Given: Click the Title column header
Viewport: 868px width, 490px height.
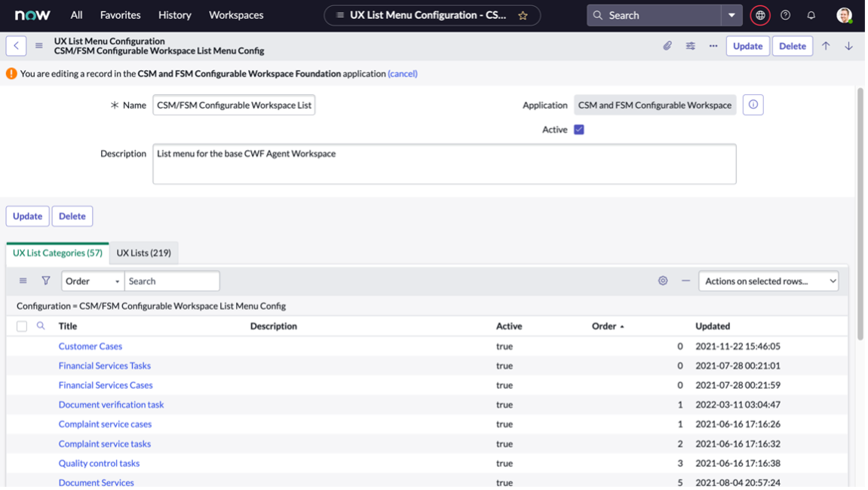Looking at the screenshot, I should [x=68, y=326].
